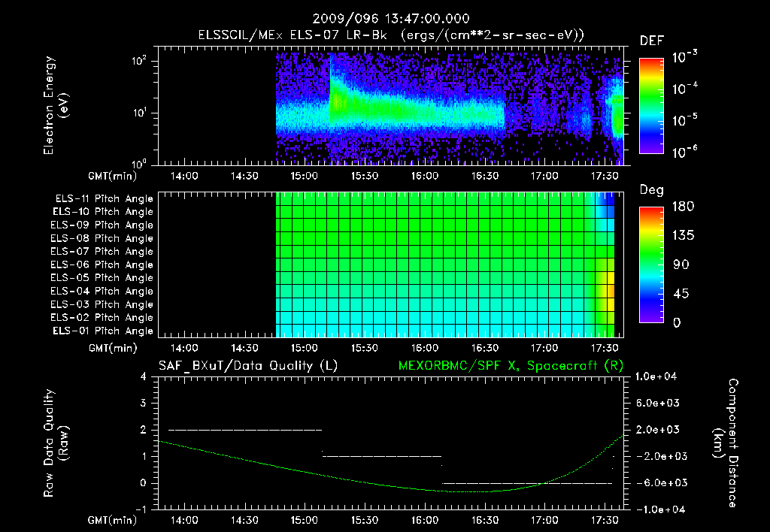Click SAF_BXuT/Data Quality (L) title
The image size is (770, 532).
(x=248, y=366)
